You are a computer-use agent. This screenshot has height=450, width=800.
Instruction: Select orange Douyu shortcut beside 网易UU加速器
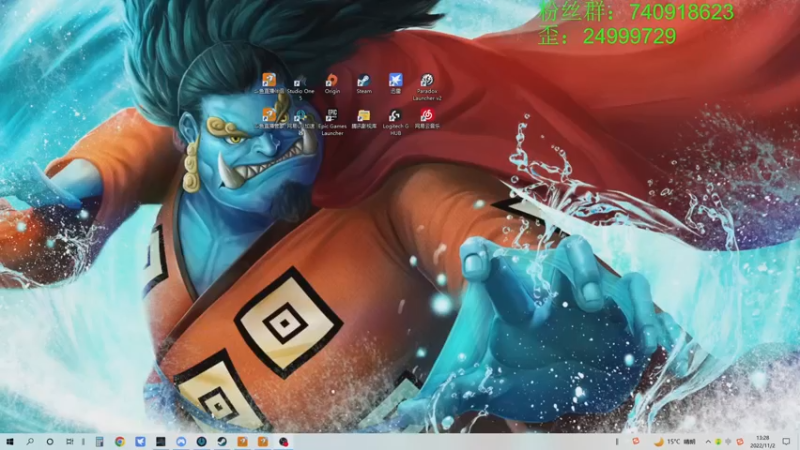tap(269, 119)
